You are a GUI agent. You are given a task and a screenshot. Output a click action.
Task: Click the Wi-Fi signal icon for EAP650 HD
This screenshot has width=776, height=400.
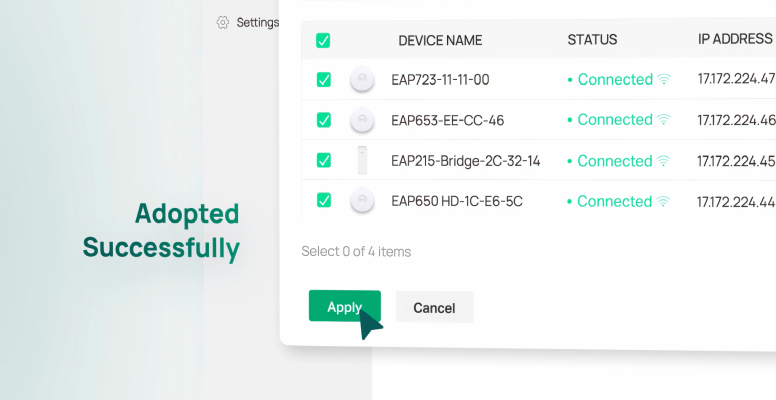(x=664, y=202)
